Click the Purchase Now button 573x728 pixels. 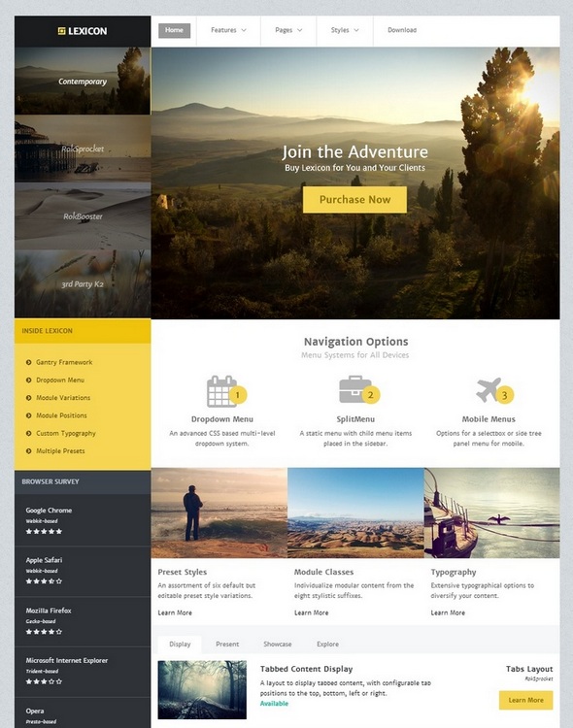(354, 200)
